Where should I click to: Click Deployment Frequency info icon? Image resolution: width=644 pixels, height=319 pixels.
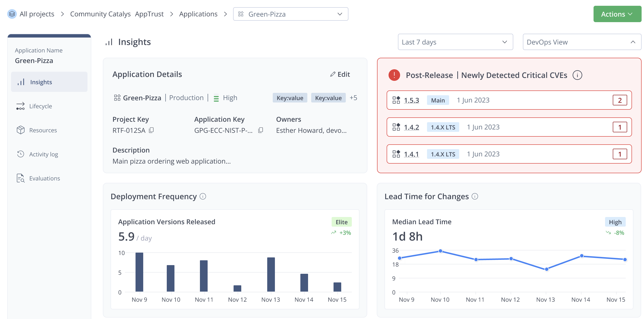tap(203, 196)
